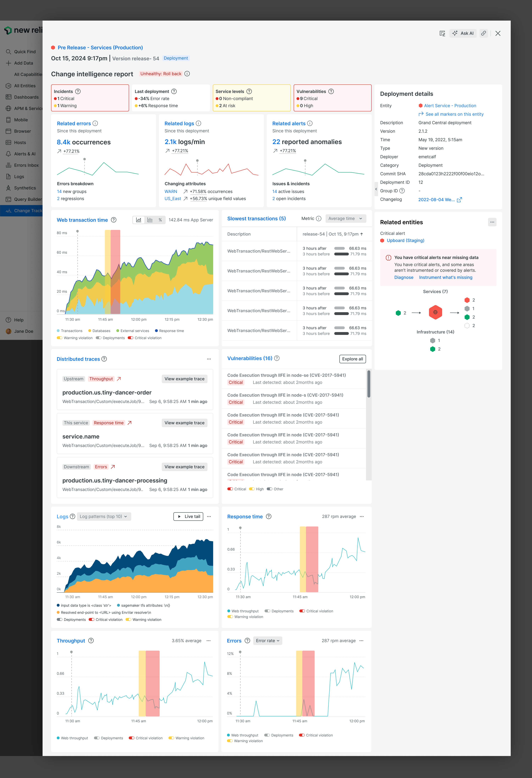Viewport: 532px width, 778px height.
Task: Open the Error rate dropdown
Action: 268,641
